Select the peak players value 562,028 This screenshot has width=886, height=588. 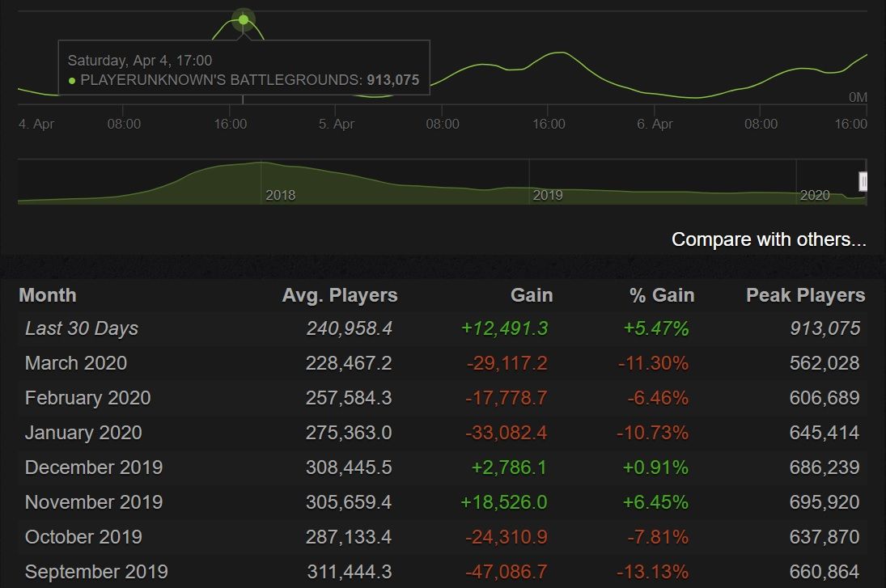825,363
